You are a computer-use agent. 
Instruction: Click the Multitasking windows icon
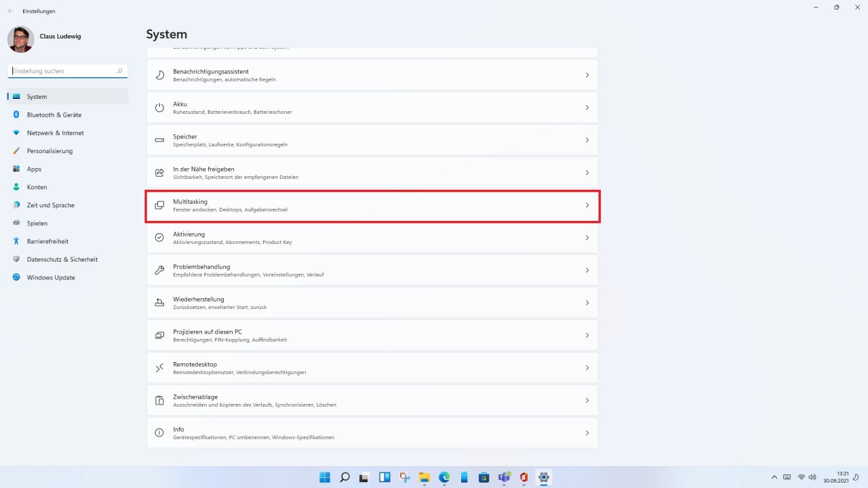pyautogui.click(x=159, y=205)
